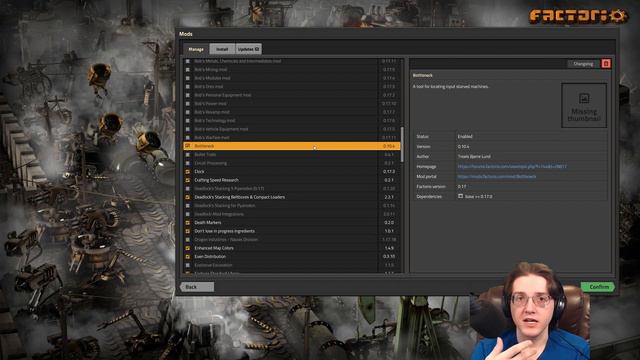Click the red delete mod icon button
640x360 pixels.
[606, 64]
